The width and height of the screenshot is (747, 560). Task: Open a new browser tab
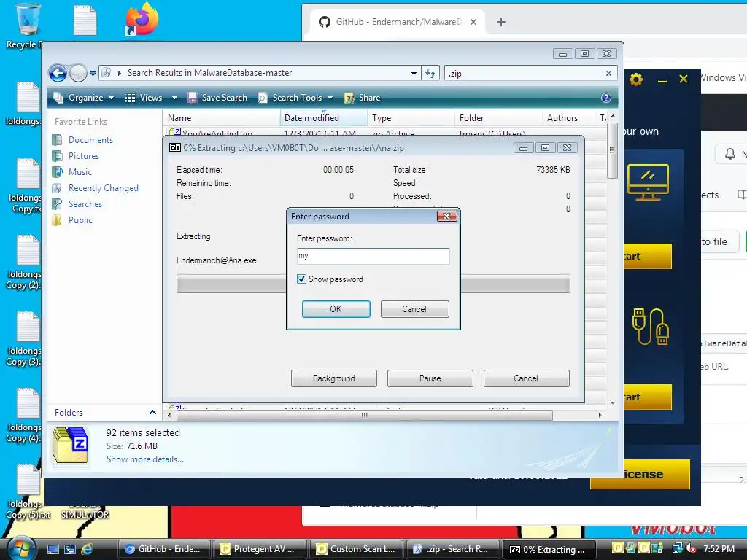(500, 22)
